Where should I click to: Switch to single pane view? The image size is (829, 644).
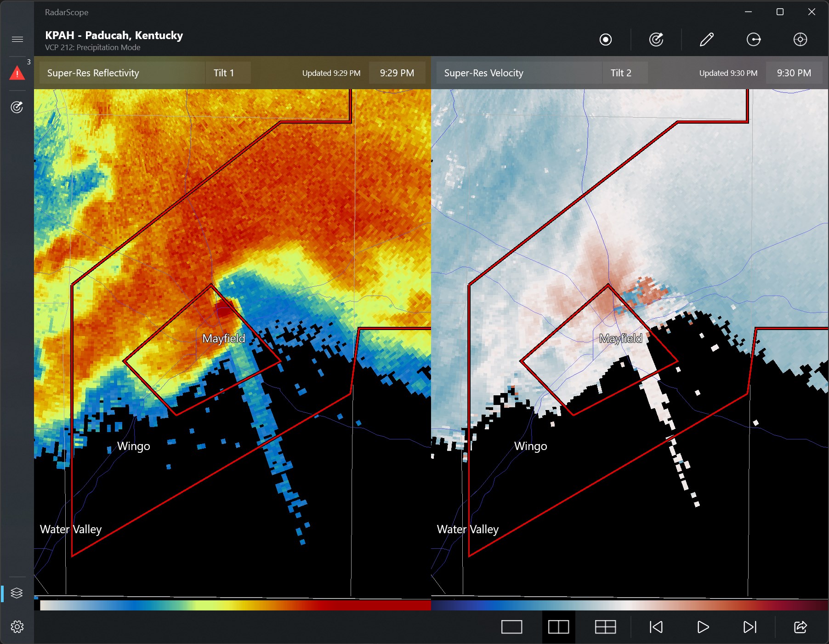(x=511, y=627)
